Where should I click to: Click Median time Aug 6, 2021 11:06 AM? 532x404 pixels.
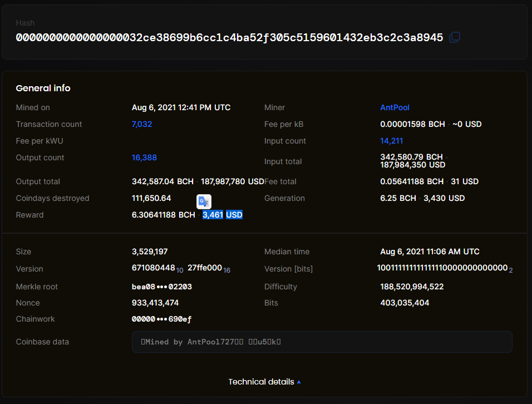coord(430,252)
